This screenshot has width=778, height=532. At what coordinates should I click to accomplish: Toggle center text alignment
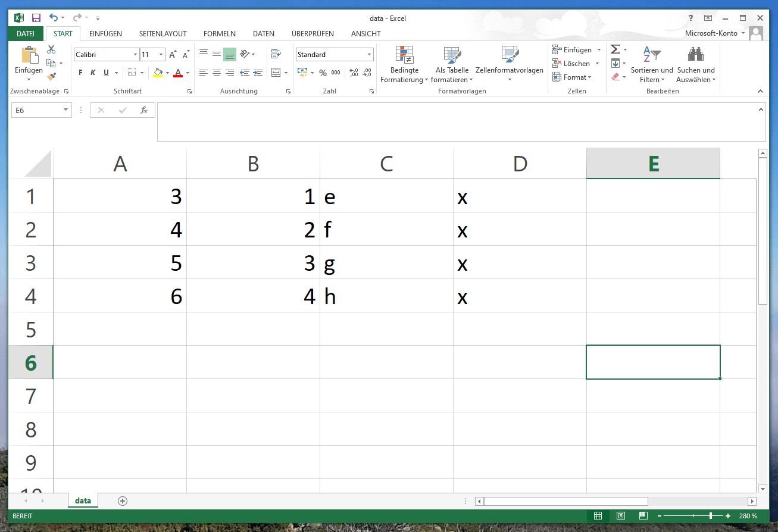pos(216,72)
